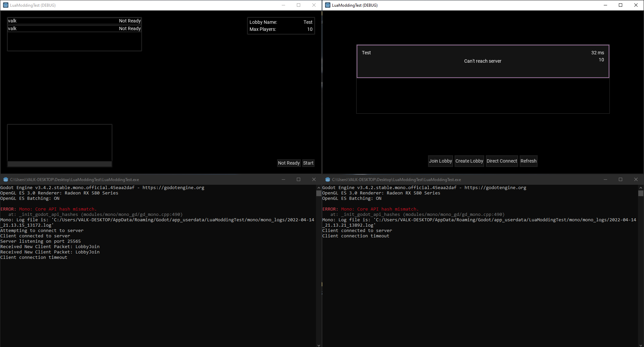Click the Godot icon on left game window title bar
The height and width of the screenshot is (347, 644).
[5, 5]
